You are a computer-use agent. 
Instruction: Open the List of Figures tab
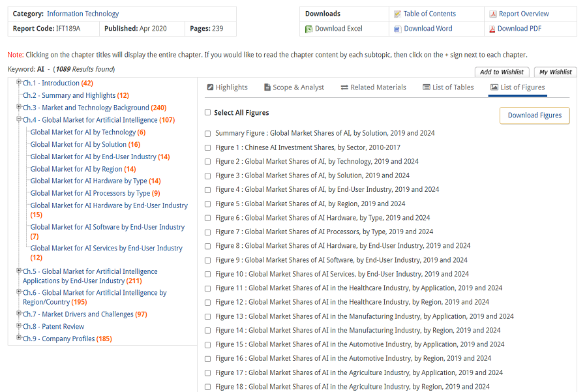(517, 87)
